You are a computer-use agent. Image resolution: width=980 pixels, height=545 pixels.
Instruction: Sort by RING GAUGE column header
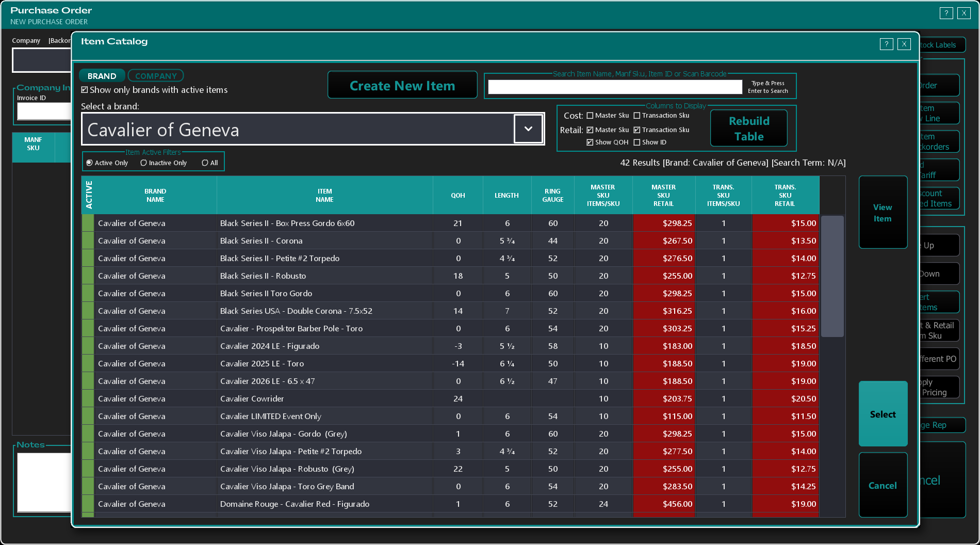[x=553, y=196]
